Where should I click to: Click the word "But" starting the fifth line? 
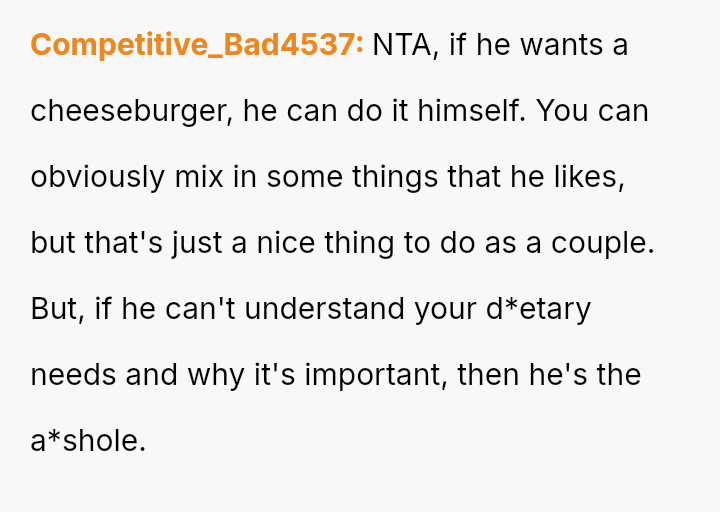(54, 309)
